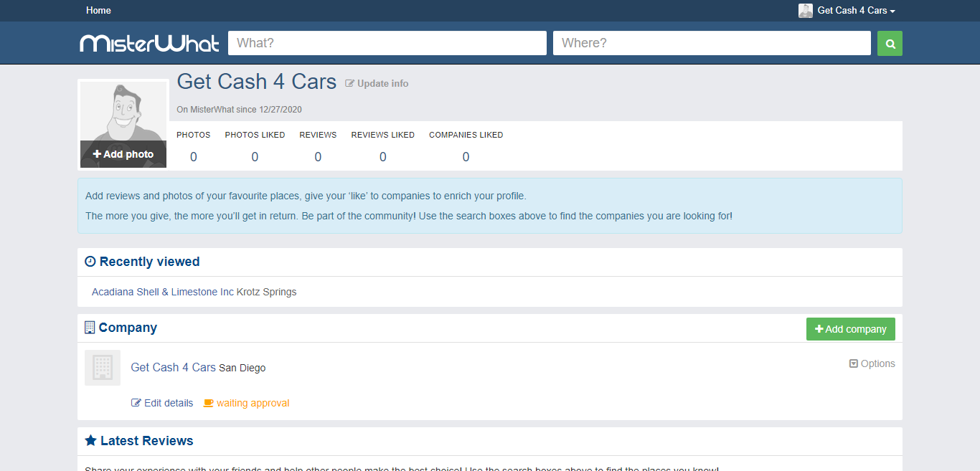Open the Home menu item
This screenshot has width=980, height=471.
point(98,11)
